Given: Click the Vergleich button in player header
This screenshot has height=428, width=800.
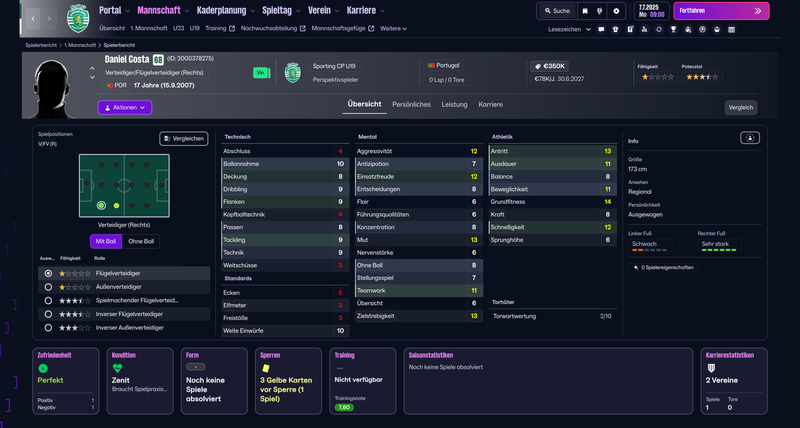Looking at the screenshot, I should click(741, 108).
